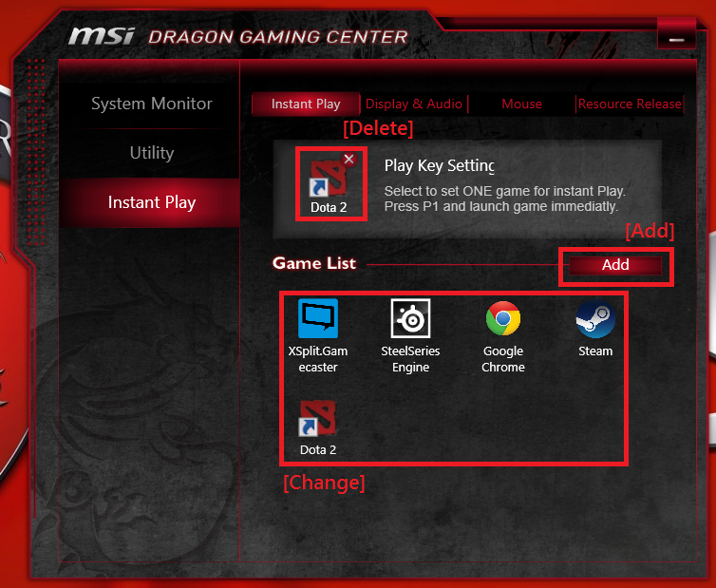The image size is (716, 588).
Task: Click the Dragon Gaming Center title text
Action: pos(278,37)
